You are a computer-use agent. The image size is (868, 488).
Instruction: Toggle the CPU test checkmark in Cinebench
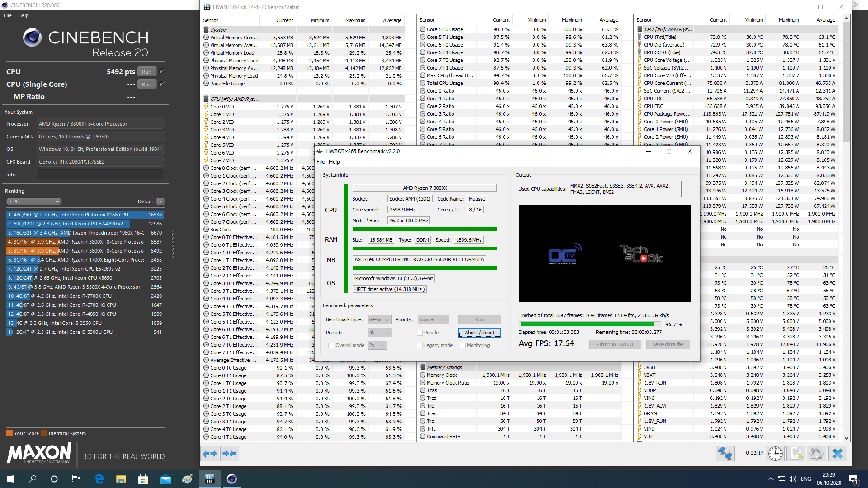(162, 71)
